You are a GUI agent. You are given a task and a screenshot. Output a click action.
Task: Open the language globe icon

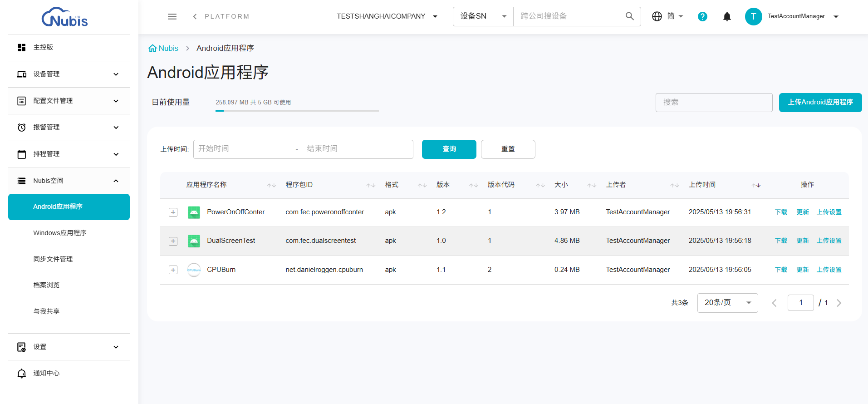coord(657,16)
